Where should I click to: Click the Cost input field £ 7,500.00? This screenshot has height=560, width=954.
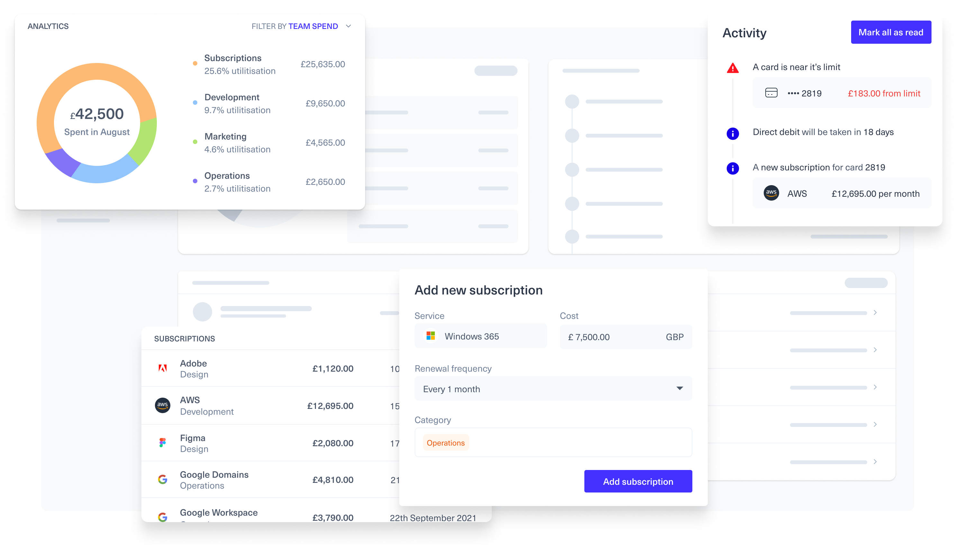point(626,337)
